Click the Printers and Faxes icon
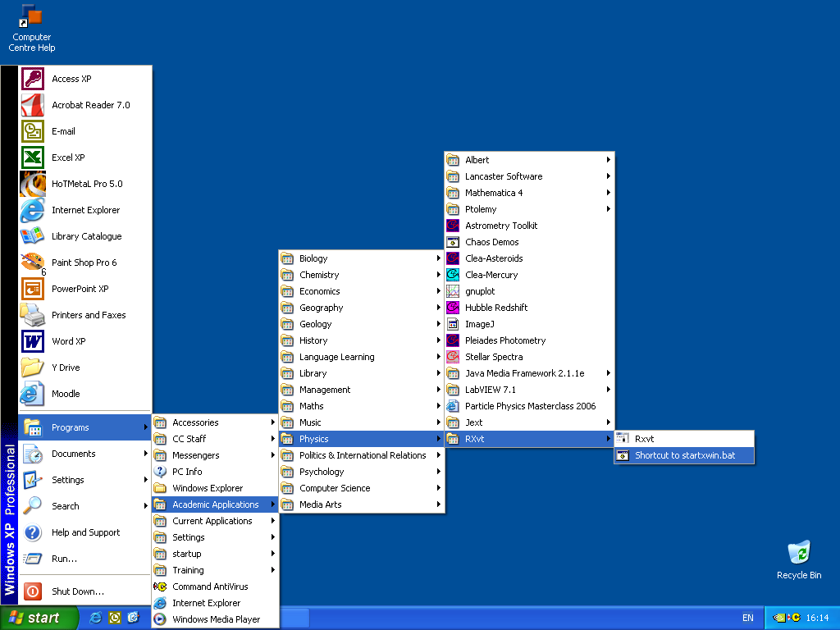840x630 pixels. coord(33,315)
